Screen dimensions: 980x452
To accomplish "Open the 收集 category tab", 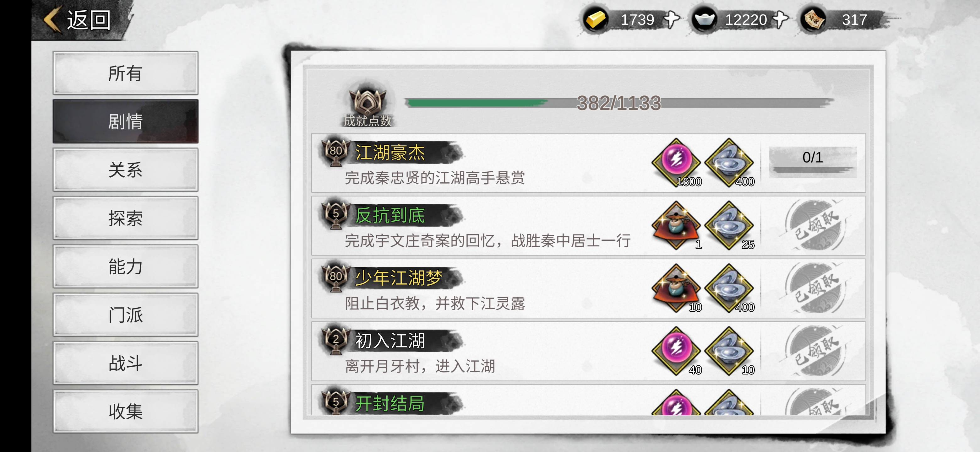I will click(126, 411).
